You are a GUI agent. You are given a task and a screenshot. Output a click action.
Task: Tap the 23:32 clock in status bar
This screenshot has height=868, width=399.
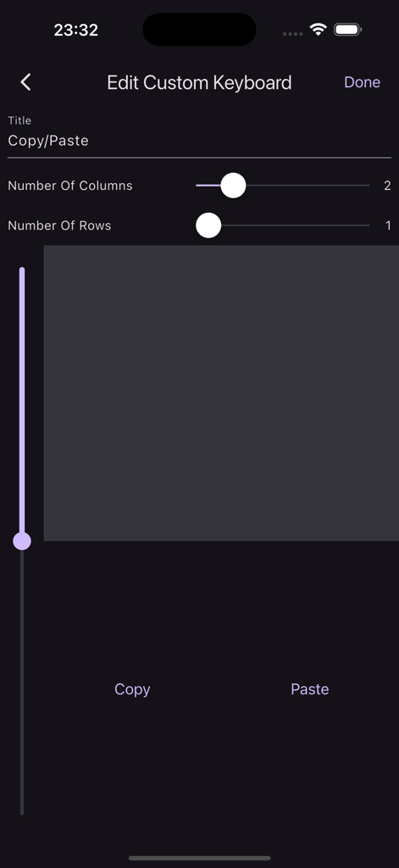(x=75, y=30)
